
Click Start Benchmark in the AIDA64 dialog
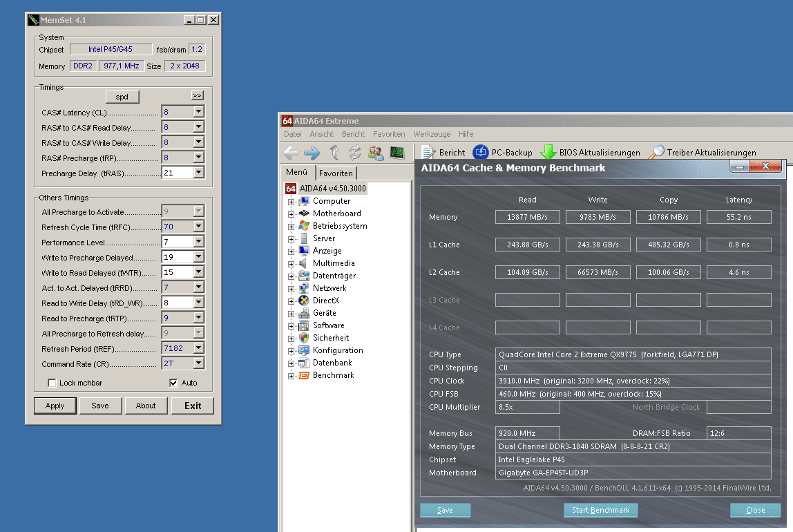coord(601,510)
